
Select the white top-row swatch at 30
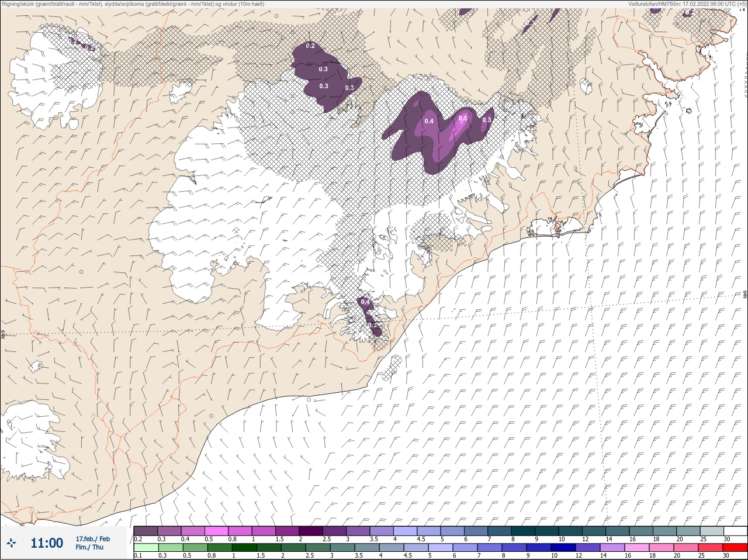pos(735,531)
